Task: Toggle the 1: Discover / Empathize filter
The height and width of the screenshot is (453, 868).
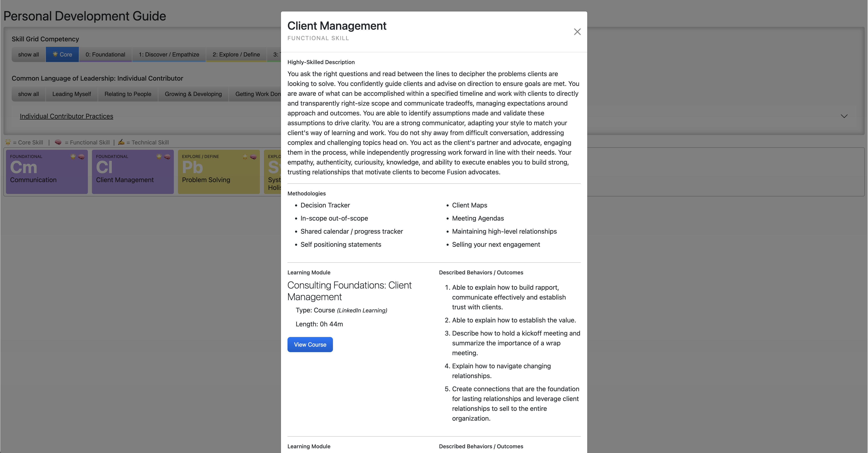Action: click(x=169, y=55)
